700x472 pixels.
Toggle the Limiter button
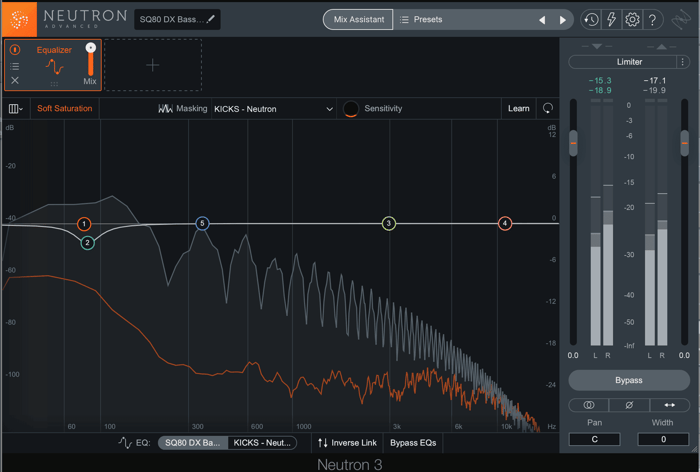pos(623,62)
